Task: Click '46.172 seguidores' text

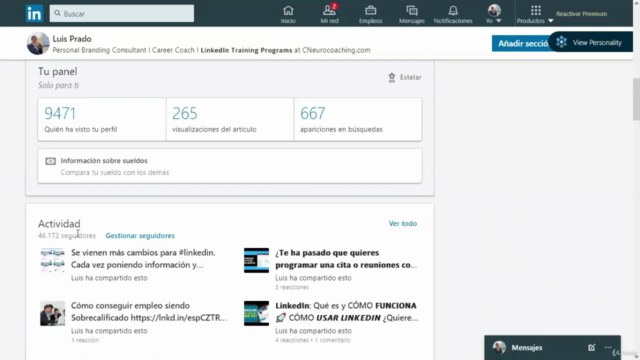Action: click(x=67, y=236)
